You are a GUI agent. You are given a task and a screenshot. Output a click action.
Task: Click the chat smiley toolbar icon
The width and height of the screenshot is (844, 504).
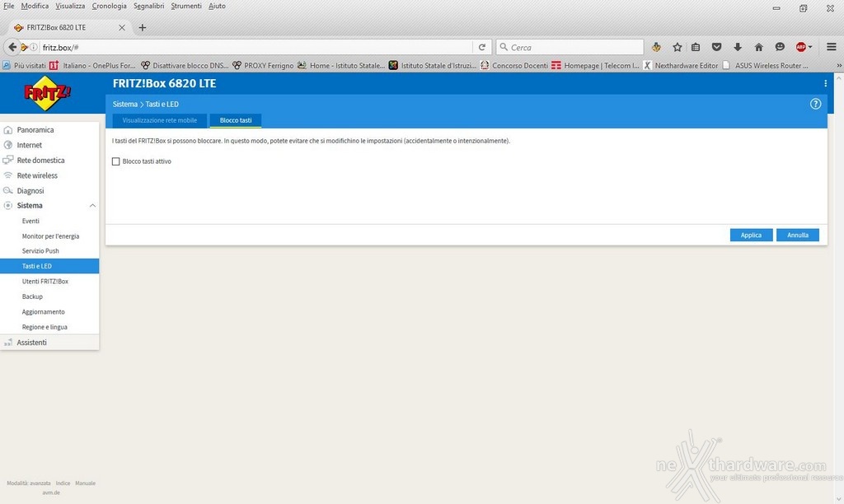(780, 47)
